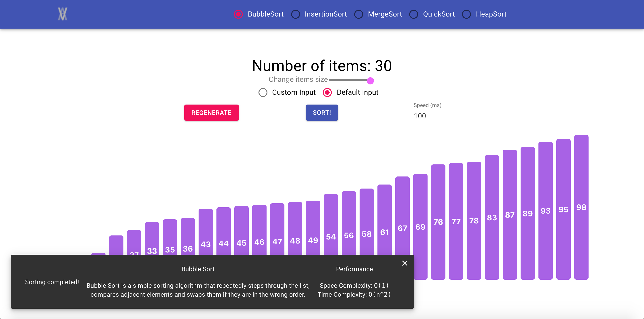Click the items size slider thumb
The image size is (644, 319).
tap(370, 80)
